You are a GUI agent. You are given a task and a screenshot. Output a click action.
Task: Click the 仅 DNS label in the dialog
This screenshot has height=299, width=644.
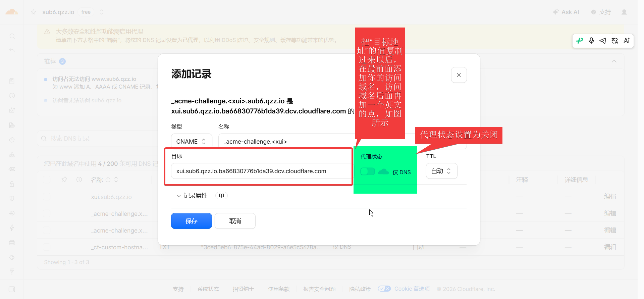coord(401,172)
